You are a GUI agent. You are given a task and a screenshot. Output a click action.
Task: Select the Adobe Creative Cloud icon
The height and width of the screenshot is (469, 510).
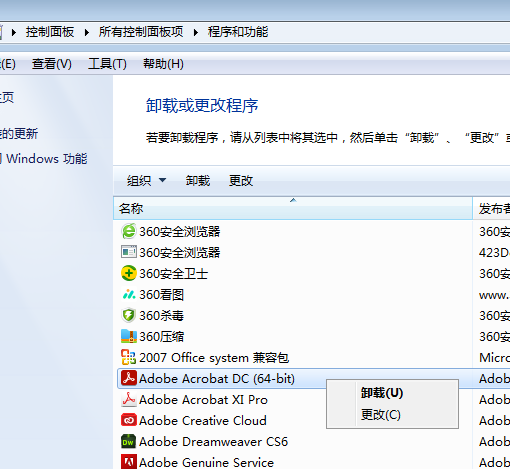coord(128,420)
